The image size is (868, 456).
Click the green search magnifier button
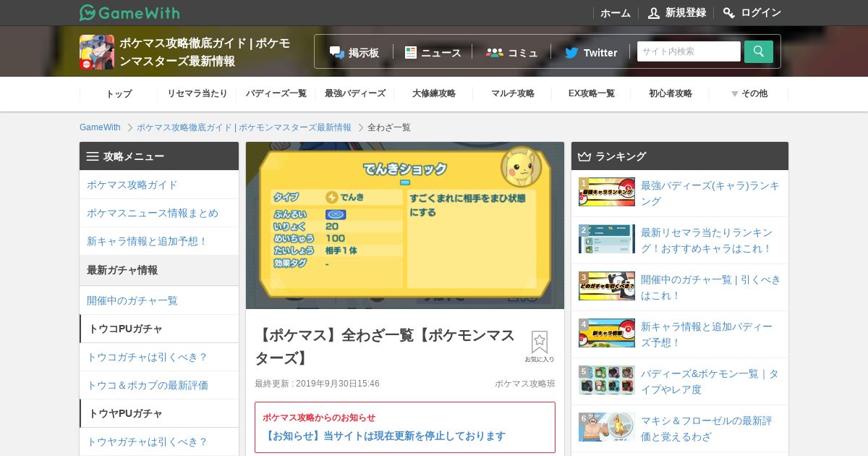point(759,51)
